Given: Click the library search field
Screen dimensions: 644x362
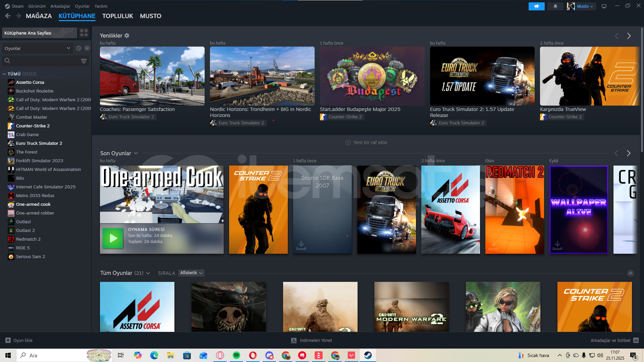Looking at the screenshot, I should coord(44,61).
